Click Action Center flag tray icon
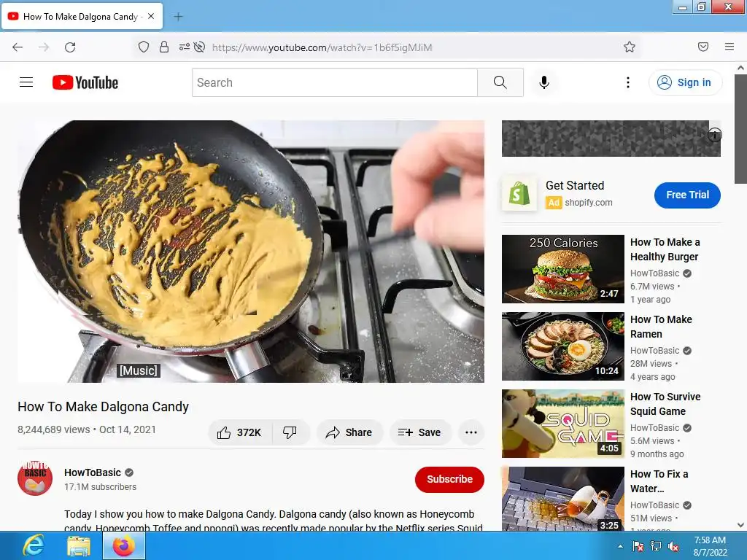Screen dimensions: 747x560 point(638,546)
